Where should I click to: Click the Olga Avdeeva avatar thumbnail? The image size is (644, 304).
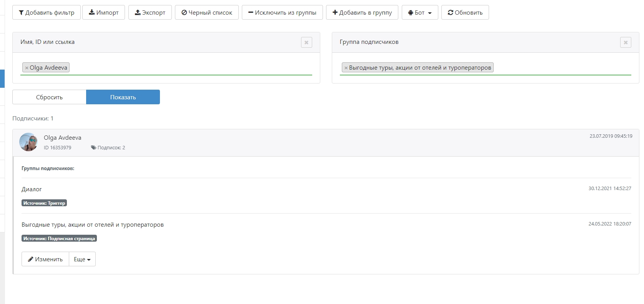coord(28,142)
